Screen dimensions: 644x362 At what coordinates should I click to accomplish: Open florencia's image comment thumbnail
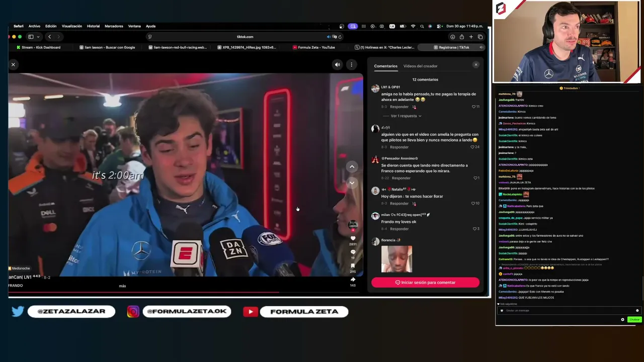396,259
